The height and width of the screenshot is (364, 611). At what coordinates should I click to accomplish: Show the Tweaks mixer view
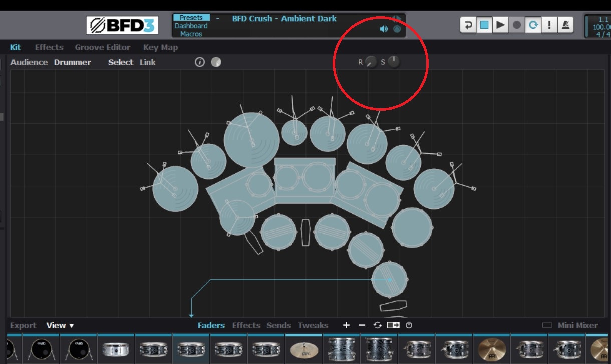(313, 325)
